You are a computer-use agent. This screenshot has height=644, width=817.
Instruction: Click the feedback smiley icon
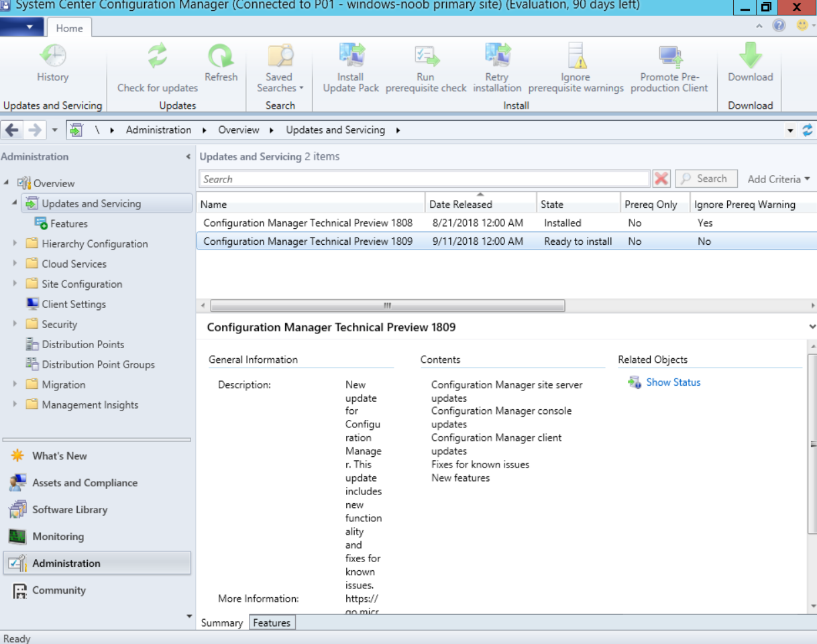[x=802, y=25]
